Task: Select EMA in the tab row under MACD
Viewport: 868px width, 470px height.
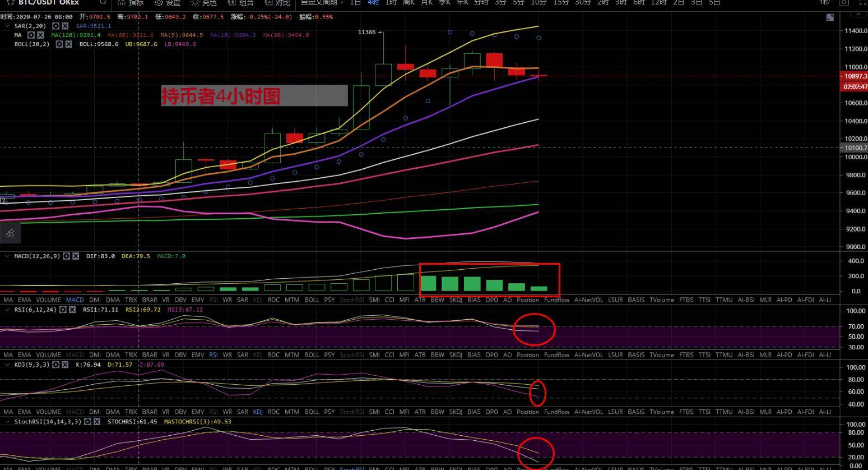Action: (24, 300)
